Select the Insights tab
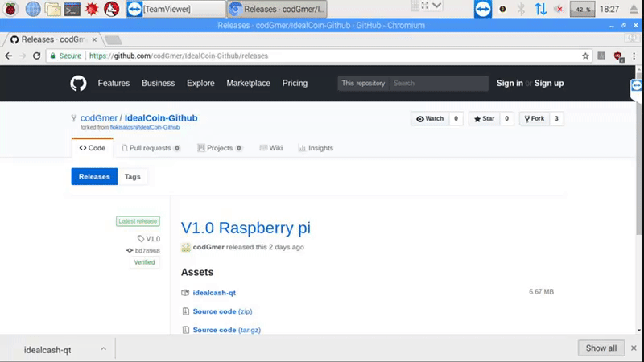Image resolution: width=644 pixels, height=362 pixels. (x=316, y=148)
